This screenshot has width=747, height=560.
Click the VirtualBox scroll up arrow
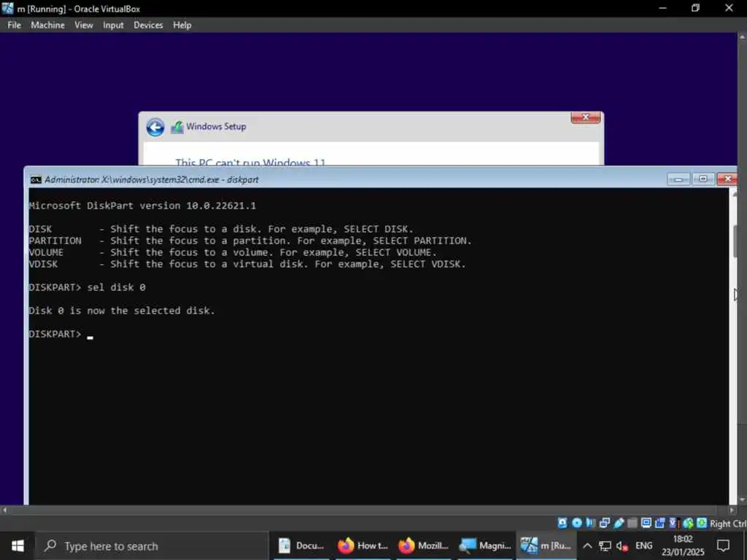click(x=742, y=36)
